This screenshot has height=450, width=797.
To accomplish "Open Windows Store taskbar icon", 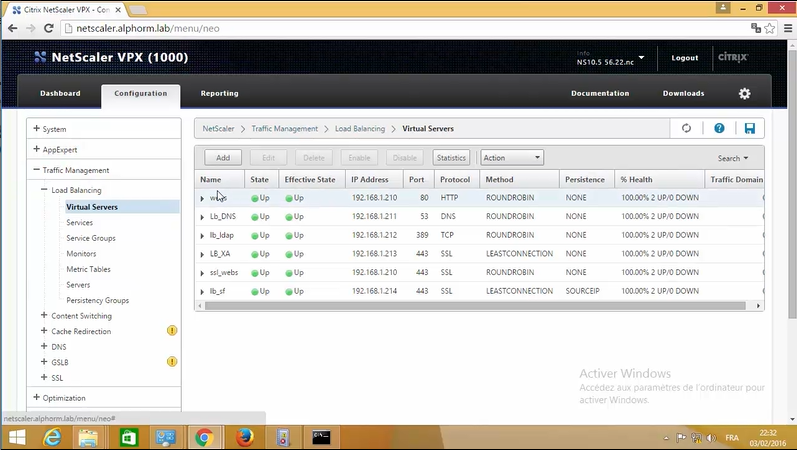I will 128,437.
